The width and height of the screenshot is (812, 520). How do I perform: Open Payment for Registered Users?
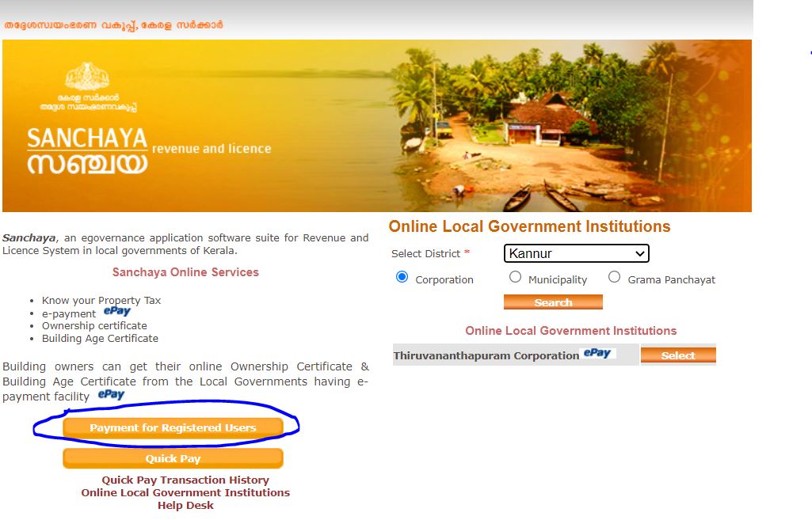pyautogui.click(x=173, y=428)
